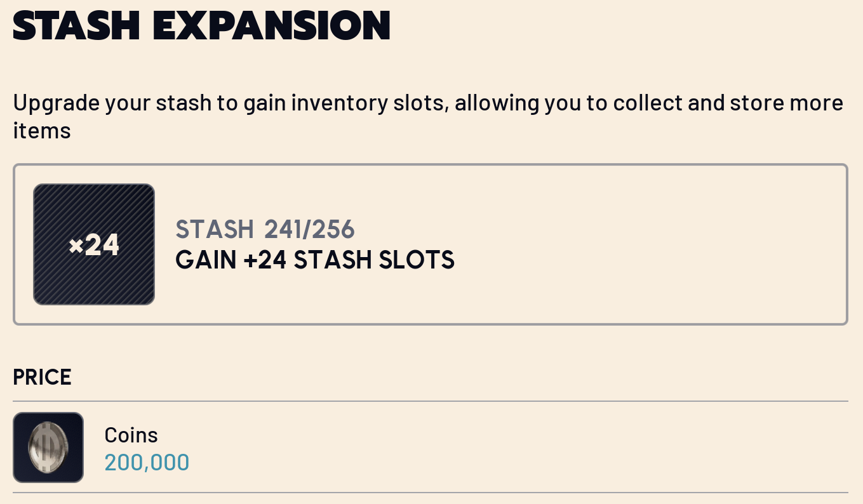Click the Coins label

click(131, 435)
